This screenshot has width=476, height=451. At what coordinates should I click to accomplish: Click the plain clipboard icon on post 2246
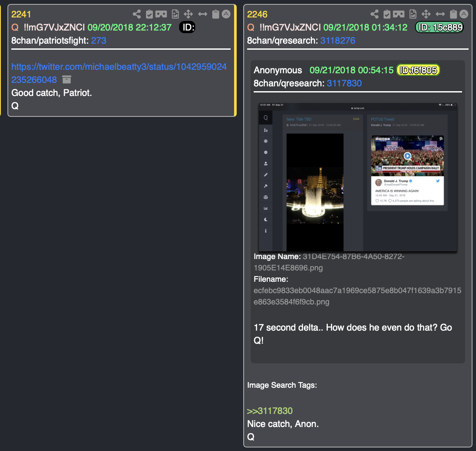coord(453,14)
